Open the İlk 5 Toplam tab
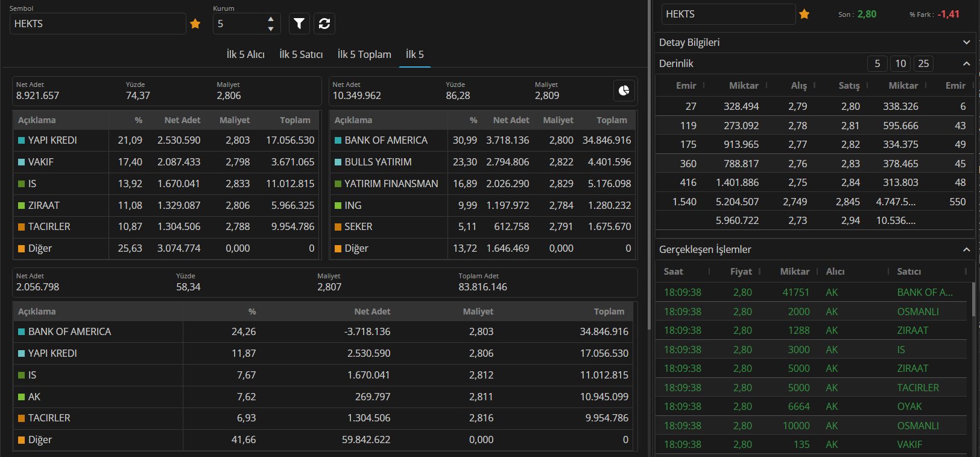 364,54
